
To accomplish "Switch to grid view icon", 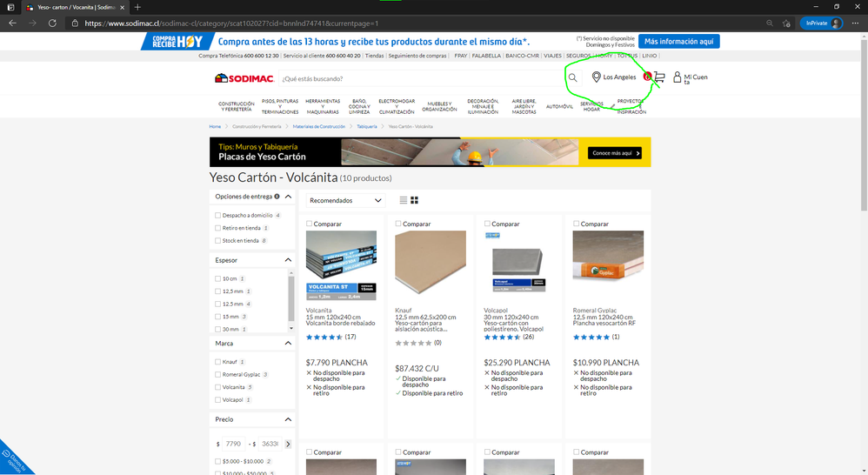I will coord(414,200).
